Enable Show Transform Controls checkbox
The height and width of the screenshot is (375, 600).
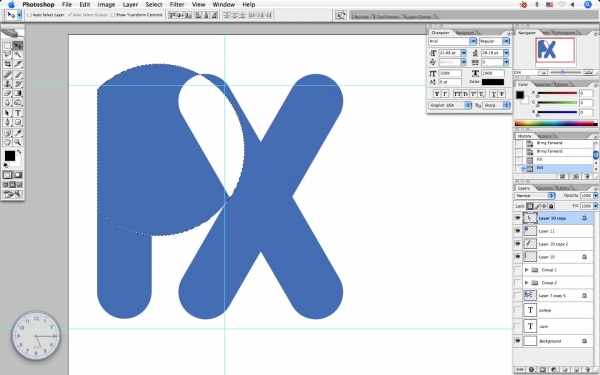click(x=112, y=15)
